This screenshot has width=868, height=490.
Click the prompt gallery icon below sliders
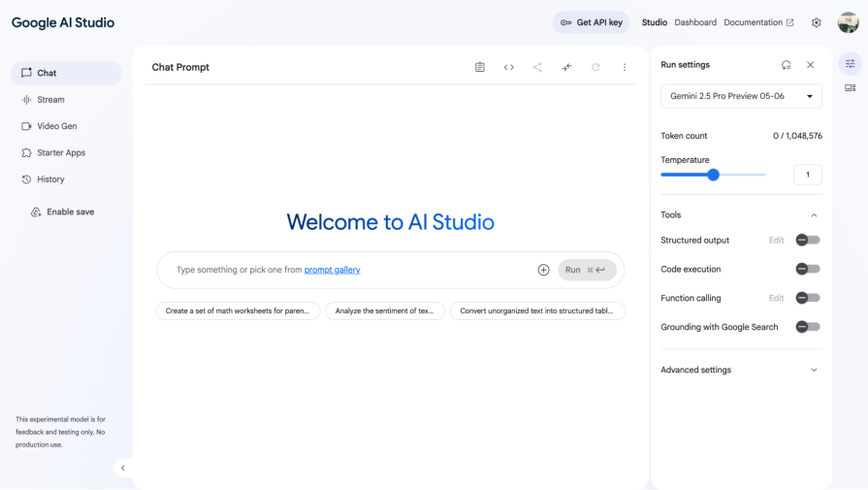(851, 88)
